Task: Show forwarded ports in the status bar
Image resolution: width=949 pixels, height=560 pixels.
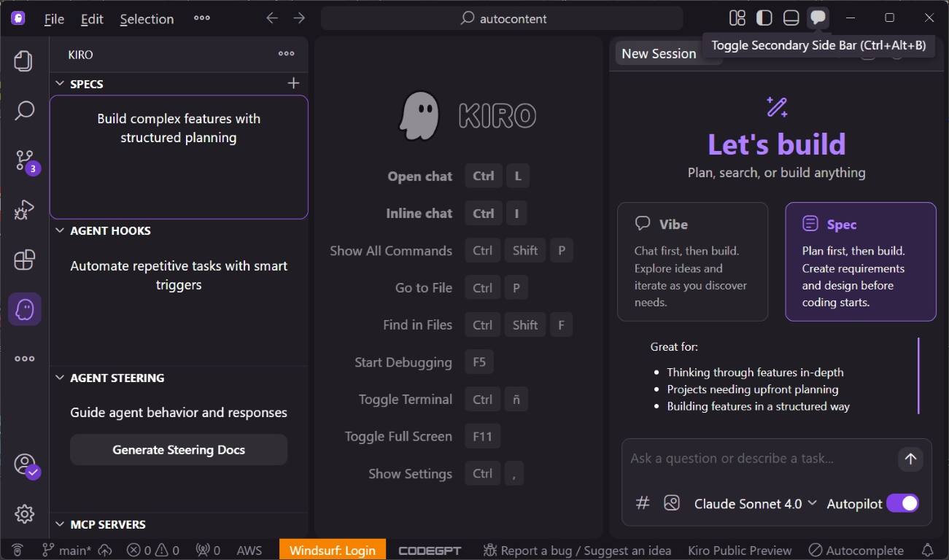Action: [207, 551]
